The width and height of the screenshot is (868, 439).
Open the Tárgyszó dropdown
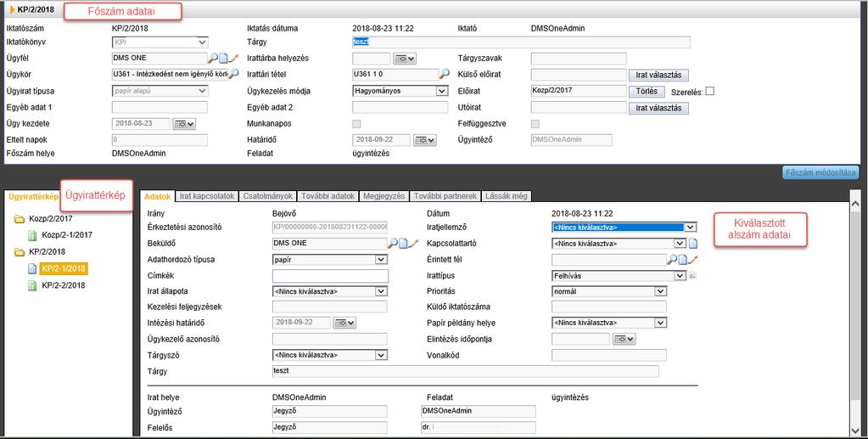[x=330, y=355]
